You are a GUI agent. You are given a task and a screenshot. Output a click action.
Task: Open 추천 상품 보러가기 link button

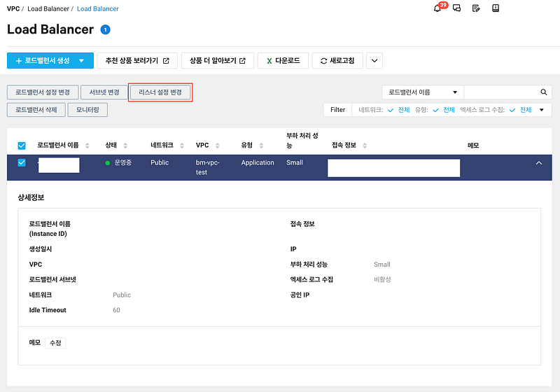pos(137,61)
